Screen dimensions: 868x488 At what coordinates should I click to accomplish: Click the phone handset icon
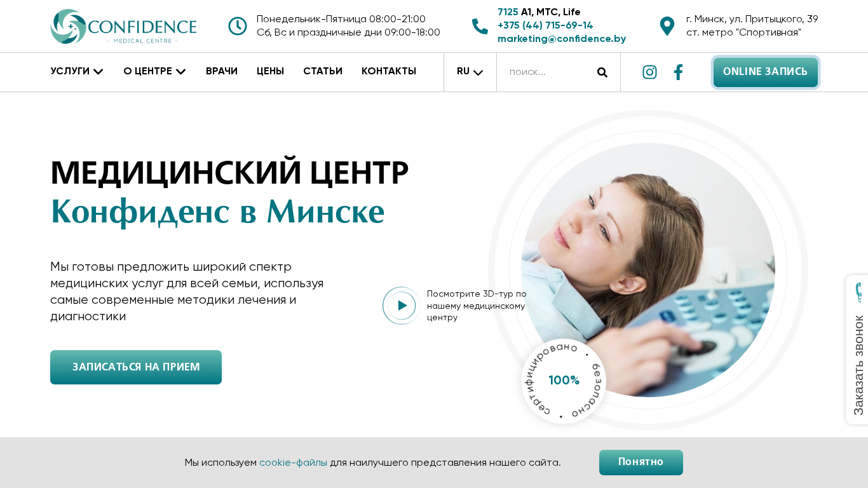point(480,26)
